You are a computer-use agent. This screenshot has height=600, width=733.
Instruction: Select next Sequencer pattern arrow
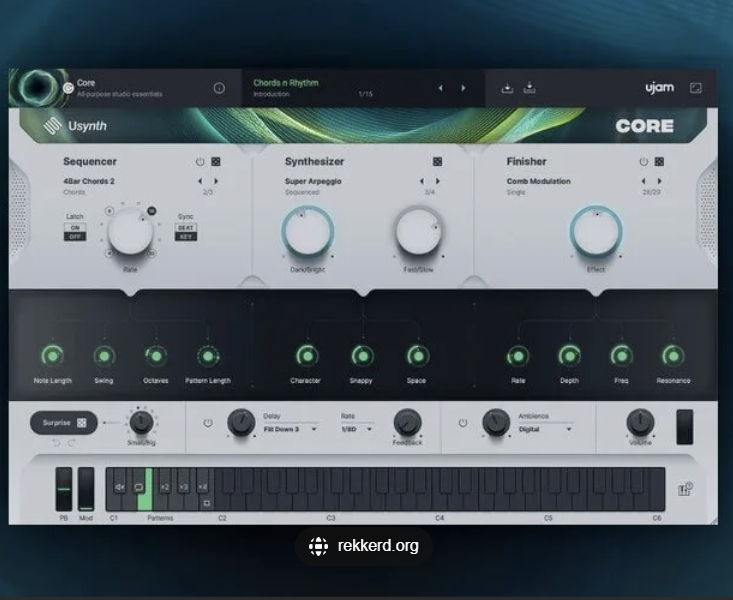click(216, 181)
